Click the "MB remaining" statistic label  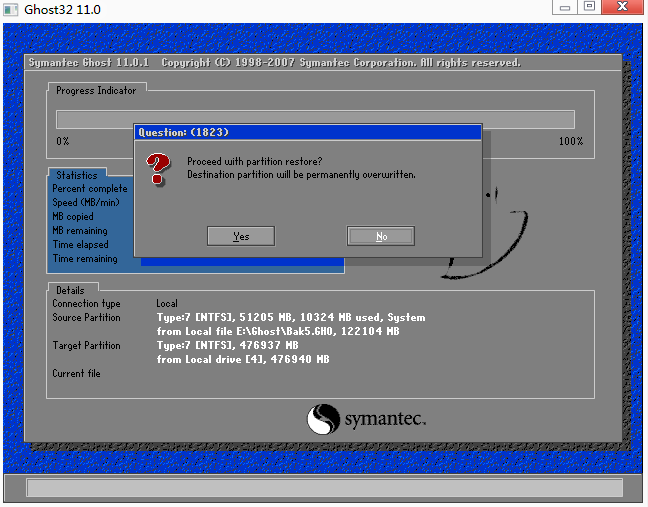pos(80,231)
